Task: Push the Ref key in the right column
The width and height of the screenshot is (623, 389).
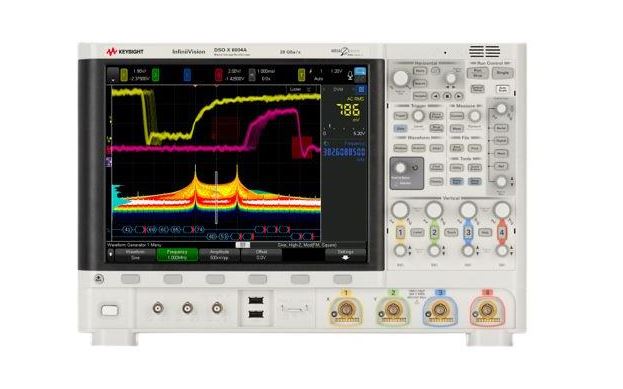Action: tap(501, 166)
